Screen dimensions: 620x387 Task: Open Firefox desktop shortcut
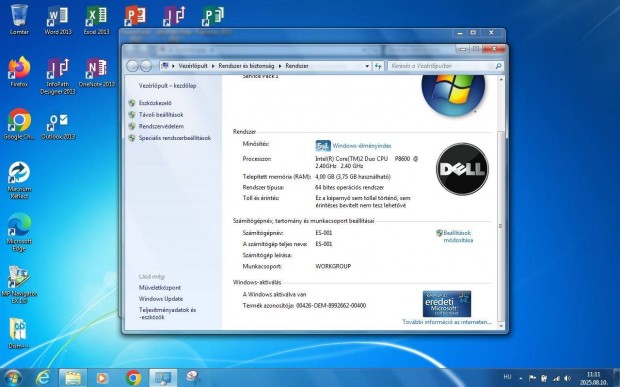pos(19,72)
